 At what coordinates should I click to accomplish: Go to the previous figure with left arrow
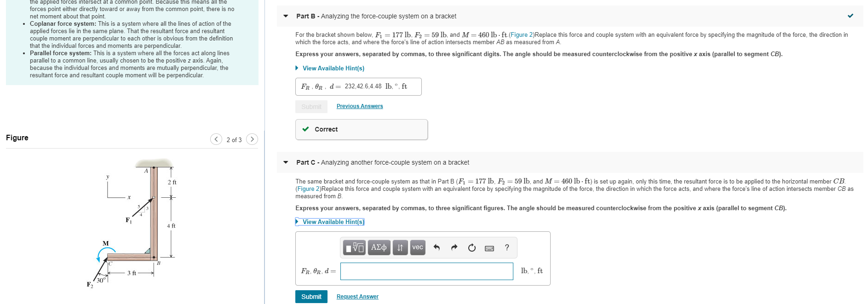coord(216,139)
